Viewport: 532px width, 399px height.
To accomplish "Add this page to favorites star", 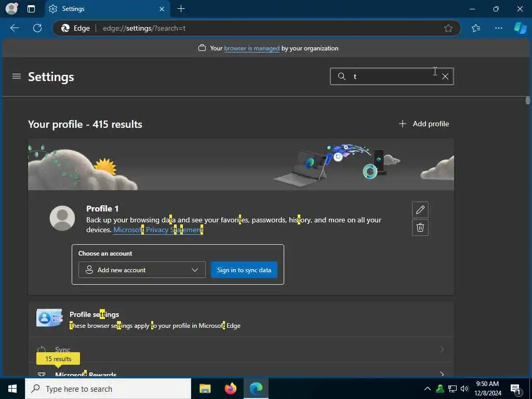I will (448, 28).
